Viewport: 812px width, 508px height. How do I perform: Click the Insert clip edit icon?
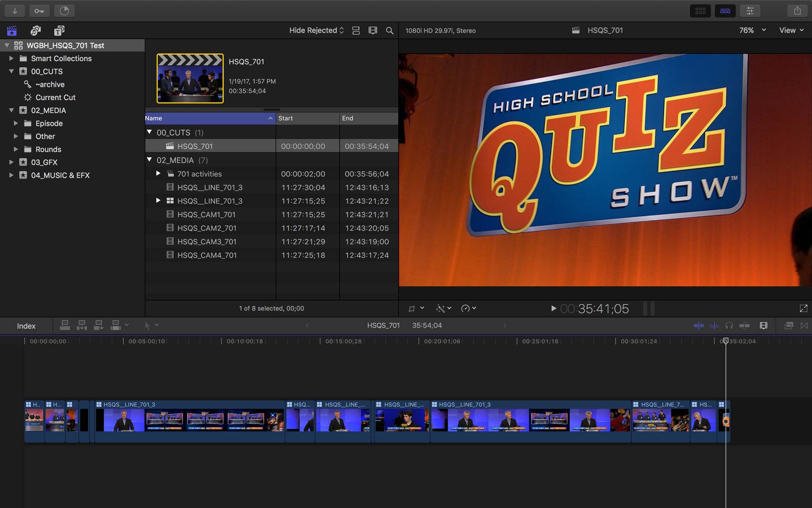[82, 325]
